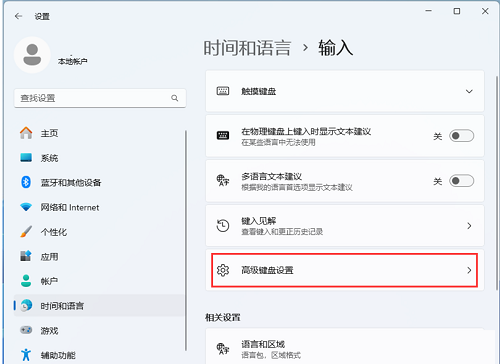The width and height of the screenshot is (500, 364).
Task: Click the 查看键入和更正历史记录 description
Action: 282,232
